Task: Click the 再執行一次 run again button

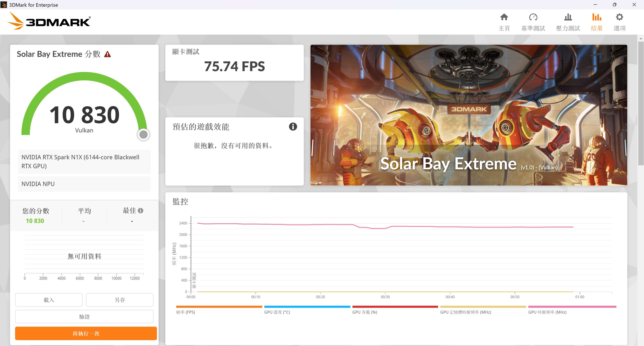Action: click(86, 333)
